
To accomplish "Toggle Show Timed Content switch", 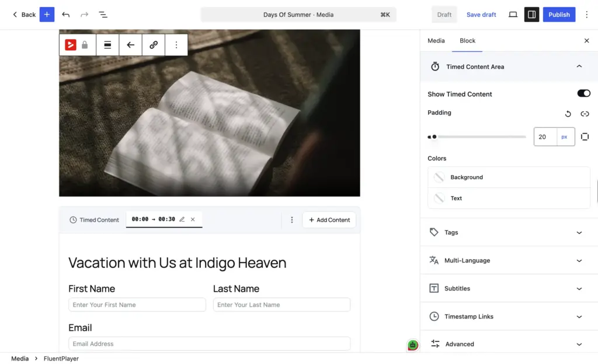I will click(x=583, y=93).
